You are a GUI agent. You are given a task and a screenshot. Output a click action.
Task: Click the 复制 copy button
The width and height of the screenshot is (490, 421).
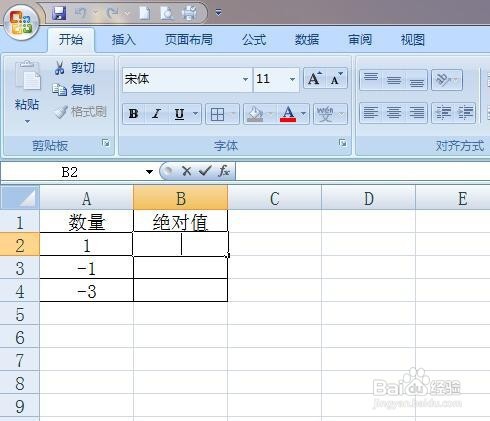[x=74, y=90]
